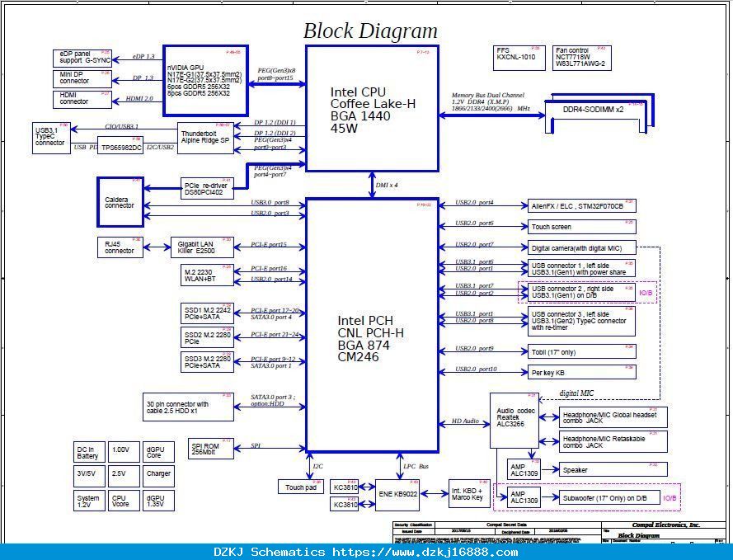This screenshot has width=733, height=560.
Task: Click the 'SPI ROM 256Mbit' box
Action: tap(210, 449)
